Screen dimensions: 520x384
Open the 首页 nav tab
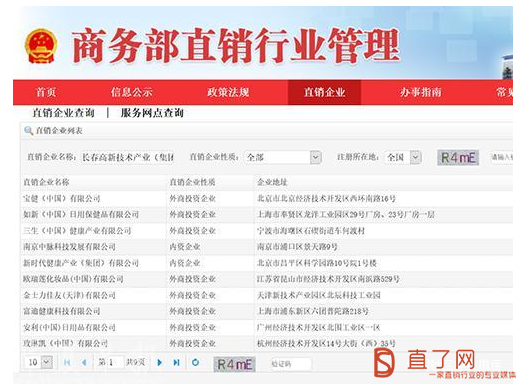tap(46, 92)
